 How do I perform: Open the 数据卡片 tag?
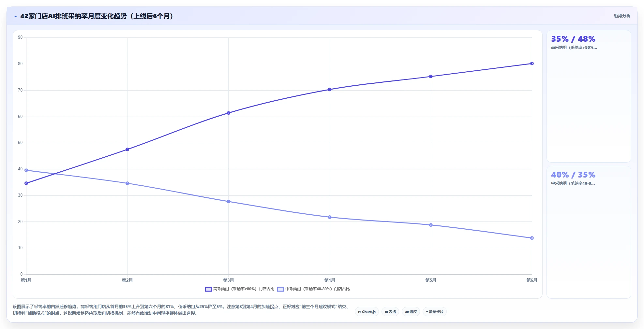(x=435, y=312)
